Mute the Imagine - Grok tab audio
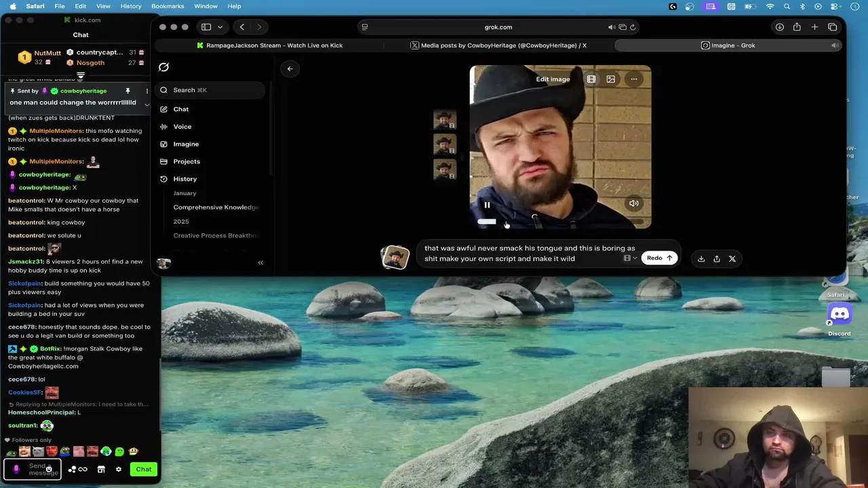The height and width of the screenshot is (488, 868). coord(835,45)
